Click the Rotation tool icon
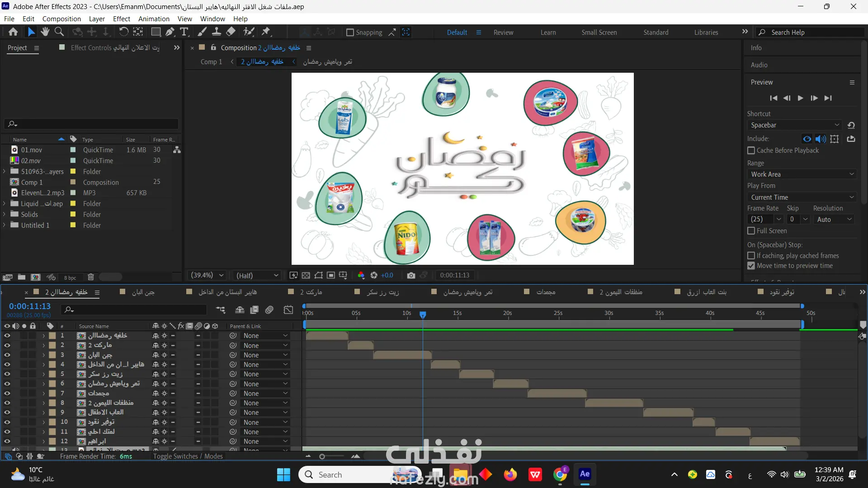Screen dimensions: 868x488 [x=123, y=32]
